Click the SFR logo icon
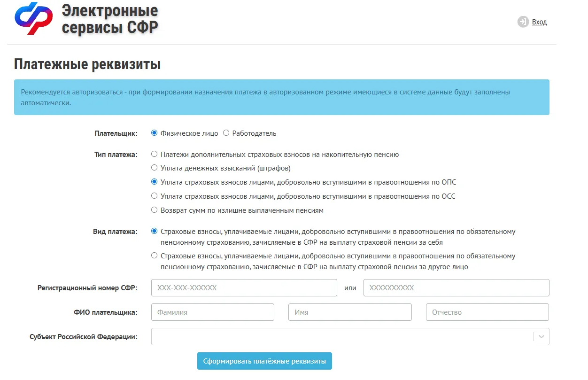Image resolution: width=588 pixels, height=380 pixels. (x=33, y=18)
